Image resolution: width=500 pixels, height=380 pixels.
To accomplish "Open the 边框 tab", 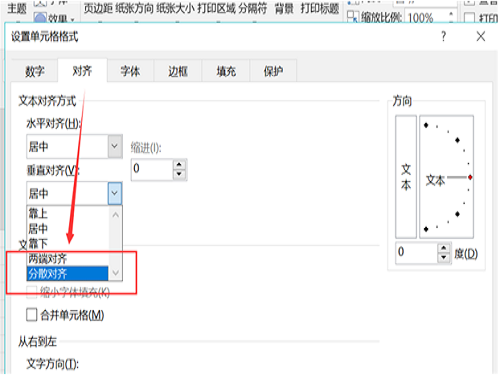I will pos(178,71).
